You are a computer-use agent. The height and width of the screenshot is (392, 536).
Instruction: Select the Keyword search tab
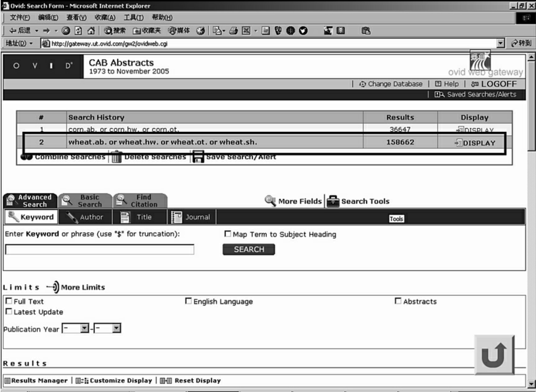click(31, 217)
